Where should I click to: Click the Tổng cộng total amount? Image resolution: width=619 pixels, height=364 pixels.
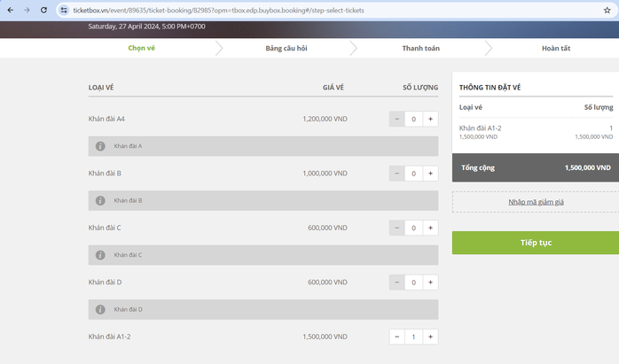coord(587,167)
